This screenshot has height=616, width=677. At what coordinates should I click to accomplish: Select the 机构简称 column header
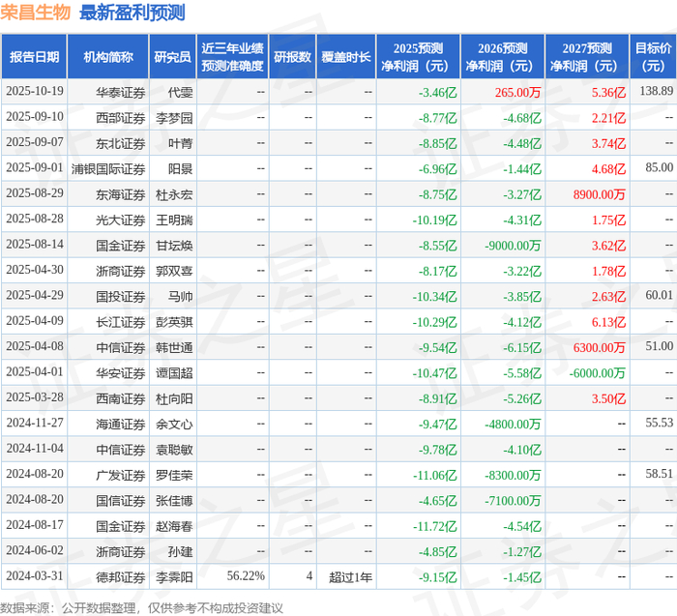click(108, 57)
